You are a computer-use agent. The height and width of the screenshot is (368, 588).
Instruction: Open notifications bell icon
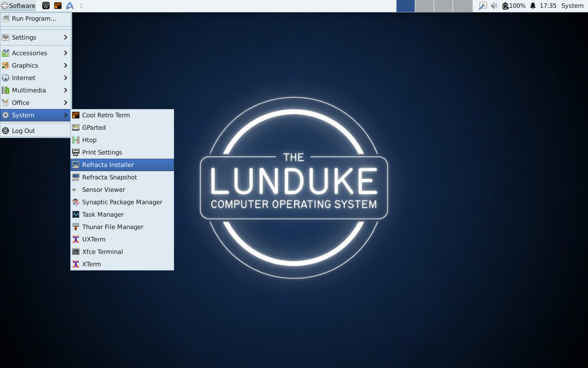533,6
